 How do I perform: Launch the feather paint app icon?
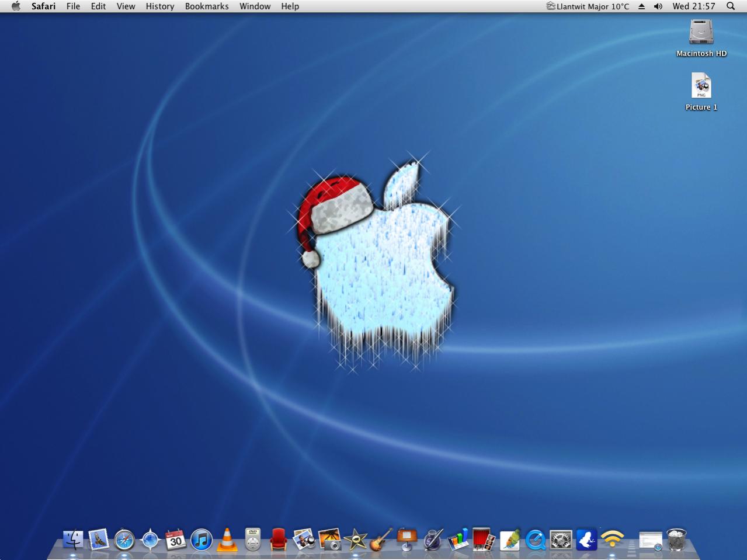pyautogui.click(x=509, y=540)
